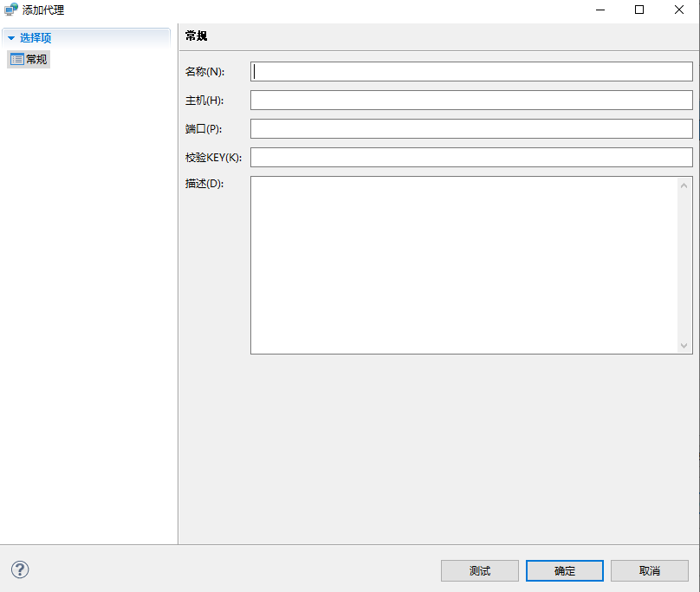Select the 常规 list icon in sidebar
The image size is (700, 592).
16,60
